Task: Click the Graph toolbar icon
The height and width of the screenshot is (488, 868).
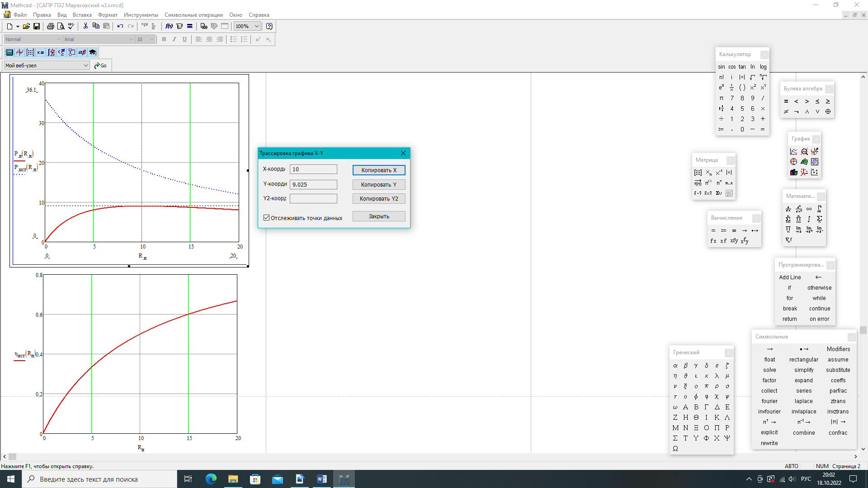Action: click(20, 52)
